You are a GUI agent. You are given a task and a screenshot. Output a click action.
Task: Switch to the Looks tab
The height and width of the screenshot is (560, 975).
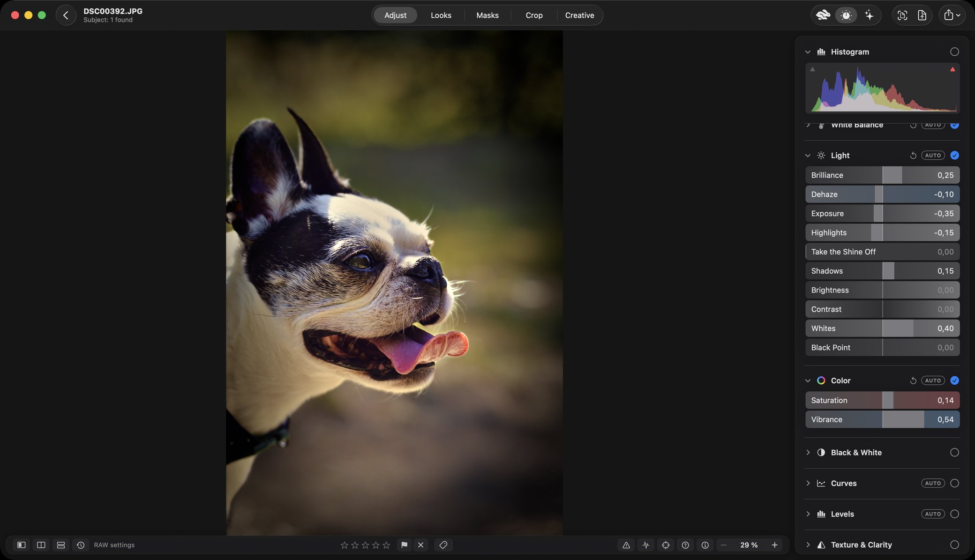point(441,15)
